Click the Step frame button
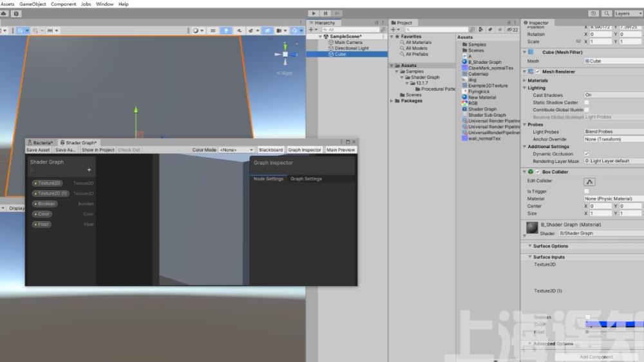Screen dimensions: 644x362 click(337, 14)
